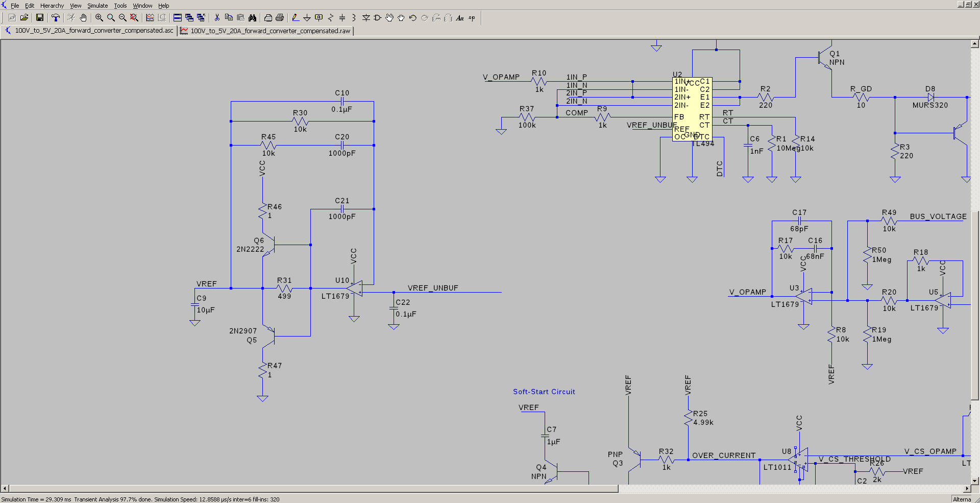Click the Pan magnifier icon

tap(111, 18)
